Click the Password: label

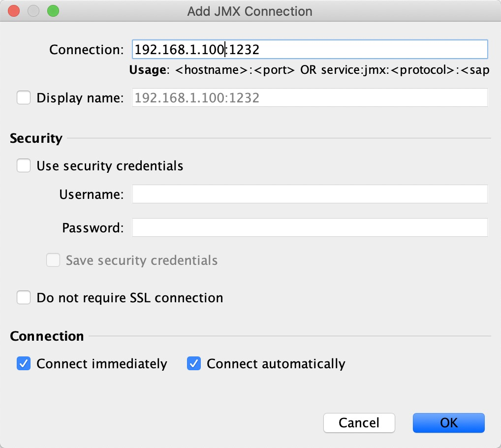coord(93,228)
